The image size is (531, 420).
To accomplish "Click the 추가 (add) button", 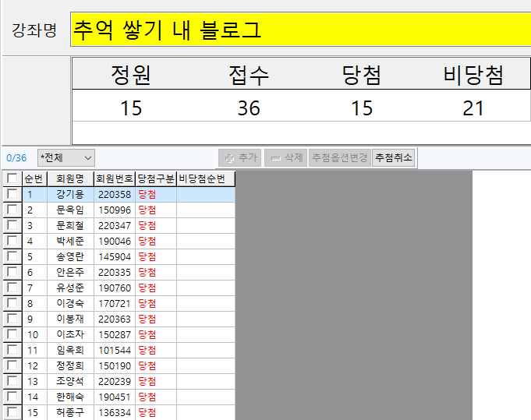I will [x=239, y=157].
